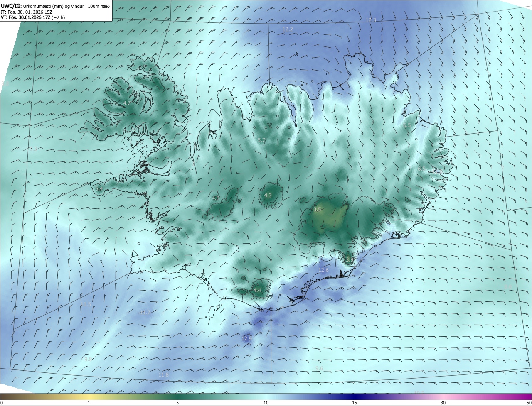
Task: Click the 11.7 value southwest of Iceland
Action: [145, 312]
